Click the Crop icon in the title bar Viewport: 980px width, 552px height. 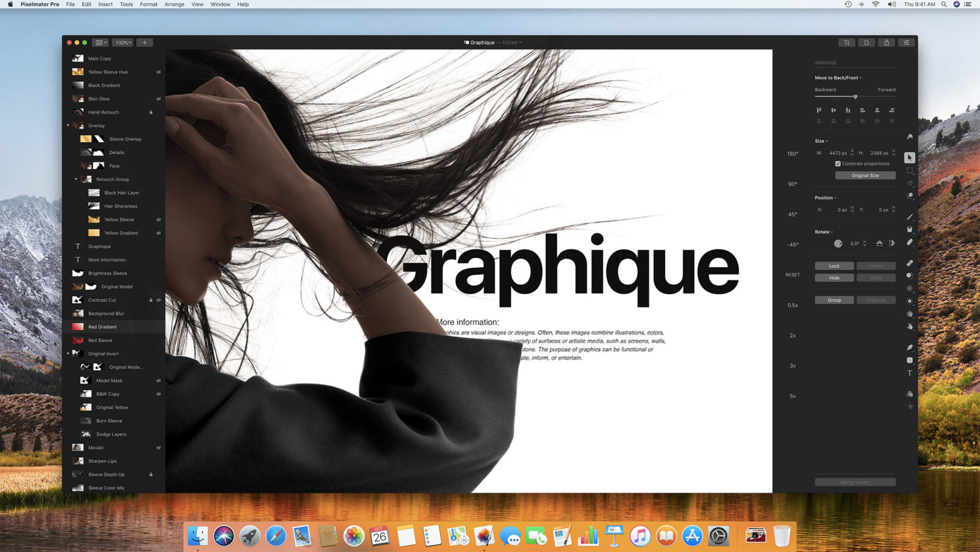click(847, 42)
